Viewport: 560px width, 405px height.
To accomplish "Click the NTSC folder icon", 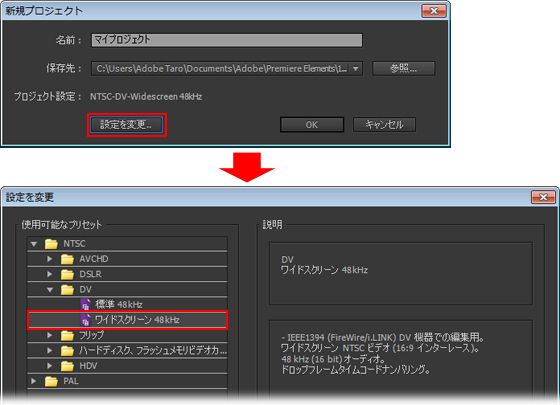I will coord(51,244).
